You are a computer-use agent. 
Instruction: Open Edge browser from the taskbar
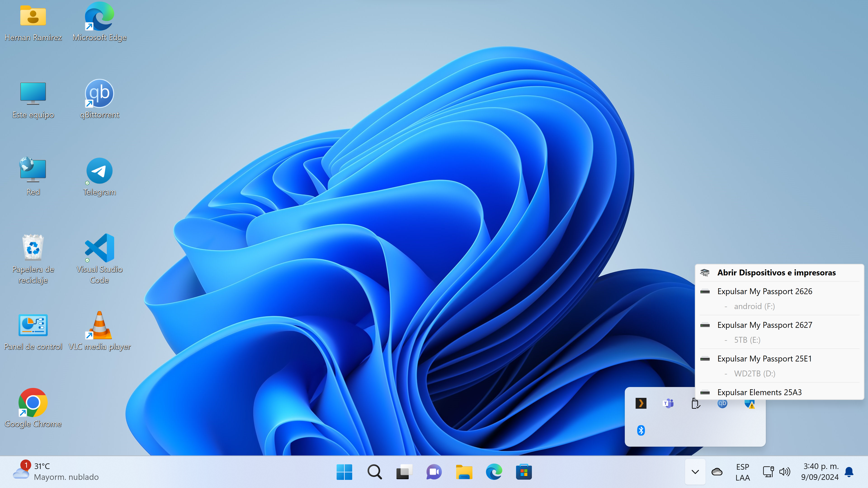click(x=494, y=472)
